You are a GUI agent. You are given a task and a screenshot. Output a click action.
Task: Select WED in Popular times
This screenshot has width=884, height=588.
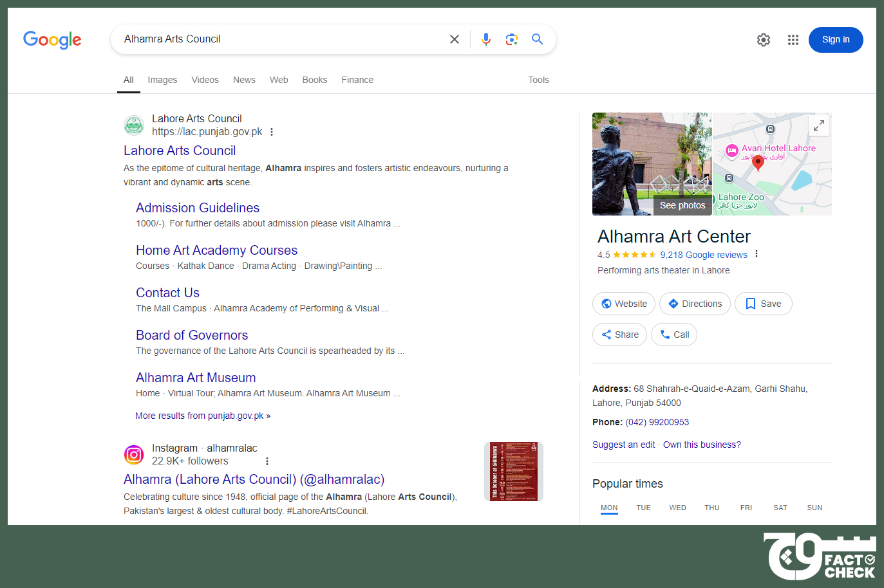coord(677,508)
